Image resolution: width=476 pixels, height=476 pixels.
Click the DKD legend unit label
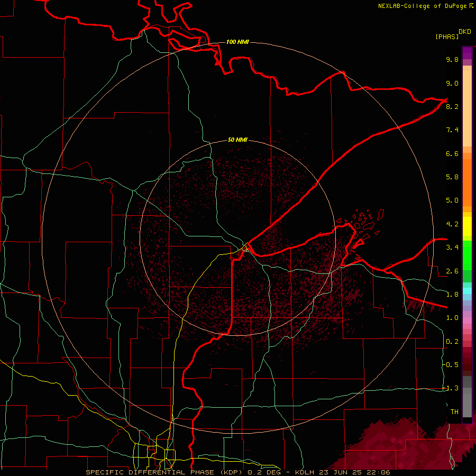tap(465, 32)
